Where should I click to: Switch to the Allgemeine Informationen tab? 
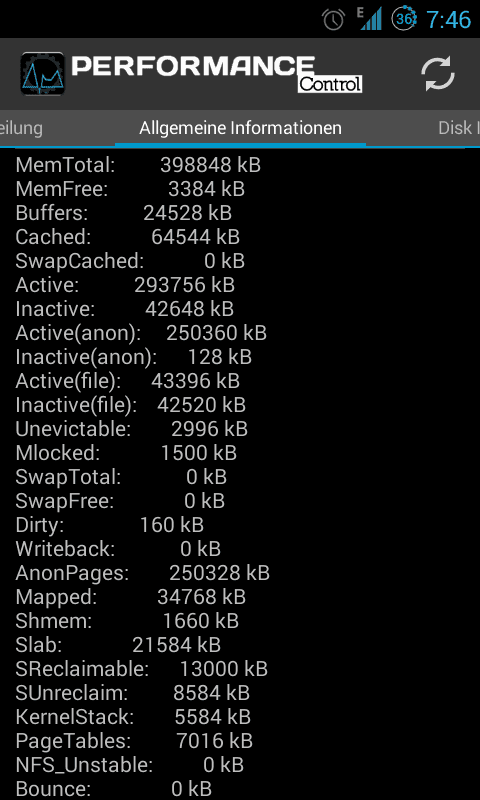[240, 128]
